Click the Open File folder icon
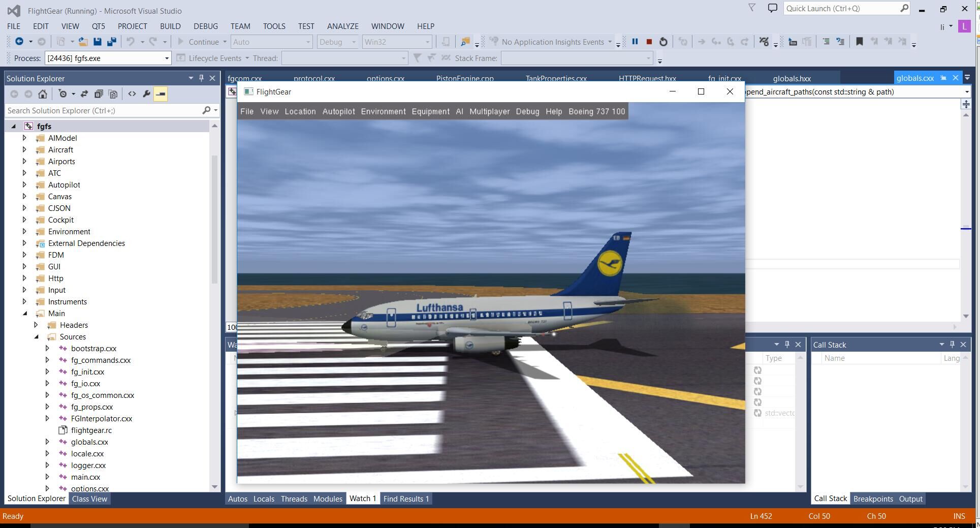Screen dimensions: 980x528 pos(83,42)
